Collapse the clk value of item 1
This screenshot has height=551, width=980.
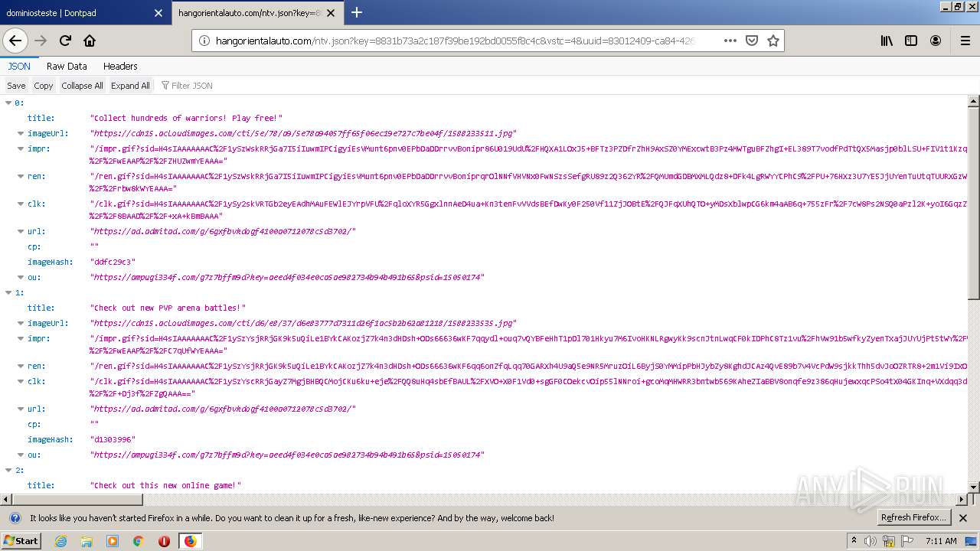tap(21, 381)
